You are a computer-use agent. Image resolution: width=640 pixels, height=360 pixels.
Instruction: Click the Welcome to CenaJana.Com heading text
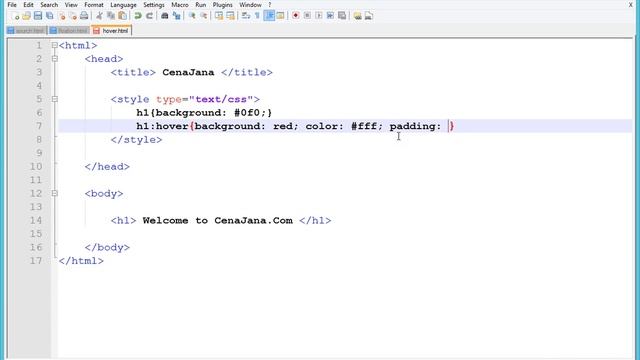218,220
